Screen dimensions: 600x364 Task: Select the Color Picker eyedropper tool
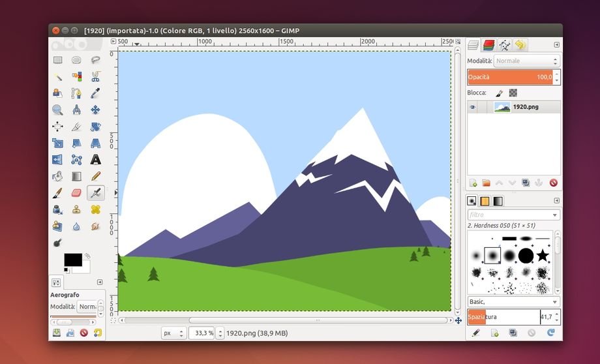tap(95, 93)
